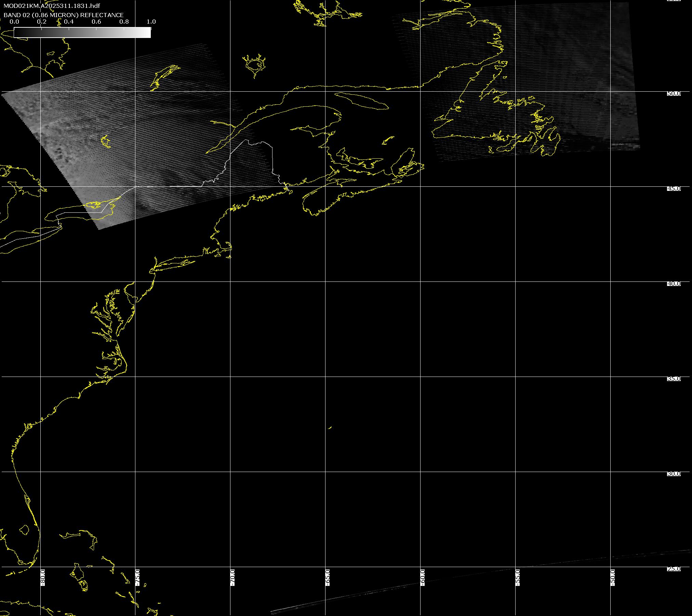Click the 0.0 colorbar tick label
The height and width of the screenshot is (616, 692).
tap(14, 22)
